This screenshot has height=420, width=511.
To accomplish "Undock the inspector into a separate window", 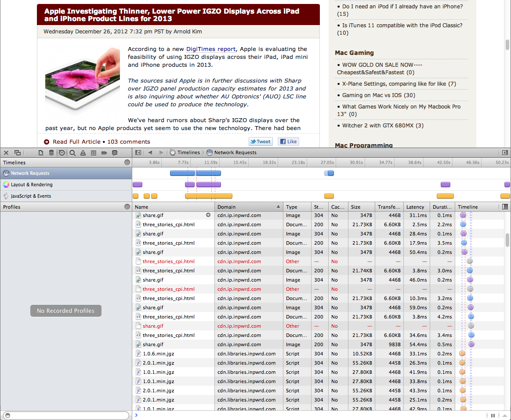I will point(18,152).
